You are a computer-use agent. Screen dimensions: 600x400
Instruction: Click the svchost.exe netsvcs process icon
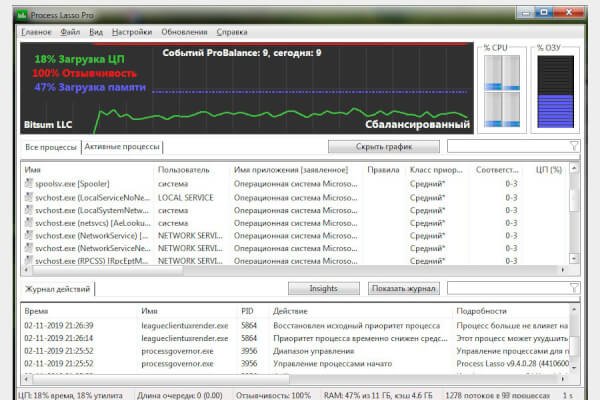point(29,222)
